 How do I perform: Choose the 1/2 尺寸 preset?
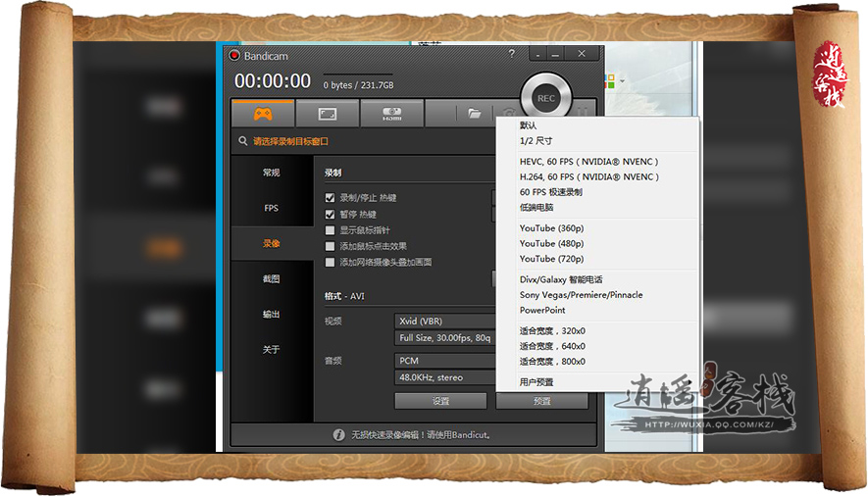click(598, 141)
